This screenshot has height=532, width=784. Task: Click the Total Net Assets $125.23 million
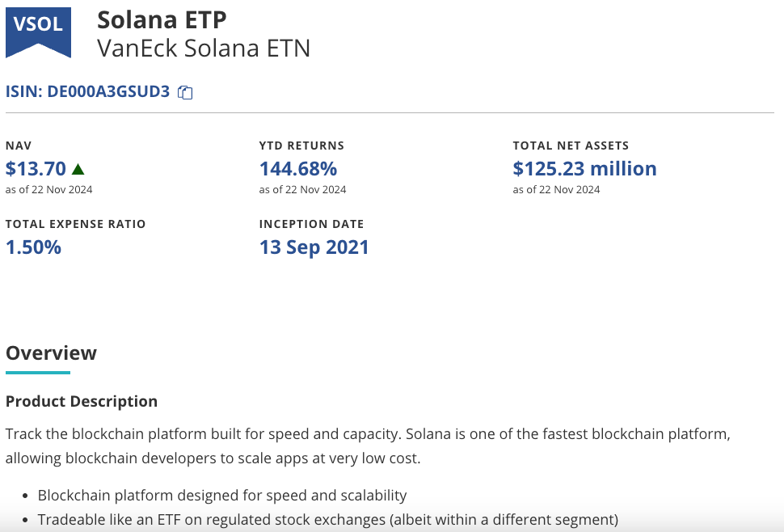[584, 168]
